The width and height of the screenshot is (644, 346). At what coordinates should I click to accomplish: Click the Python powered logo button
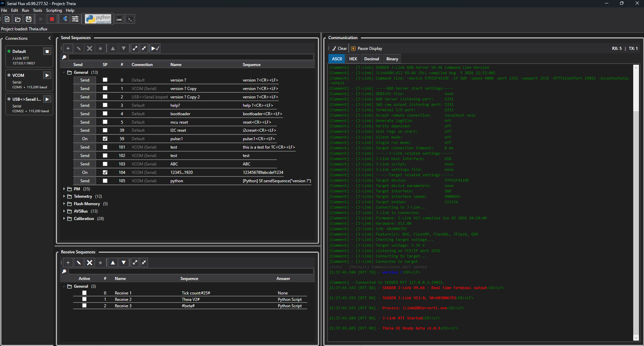[98, 19]
